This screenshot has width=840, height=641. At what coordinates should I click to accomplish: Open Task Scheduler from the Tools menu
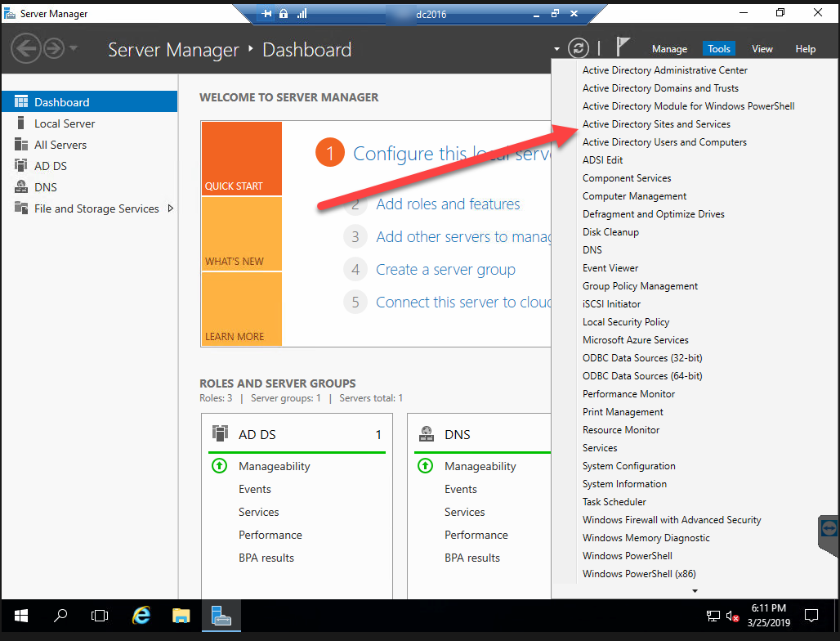pyautogui.click(x=614, y=502)
